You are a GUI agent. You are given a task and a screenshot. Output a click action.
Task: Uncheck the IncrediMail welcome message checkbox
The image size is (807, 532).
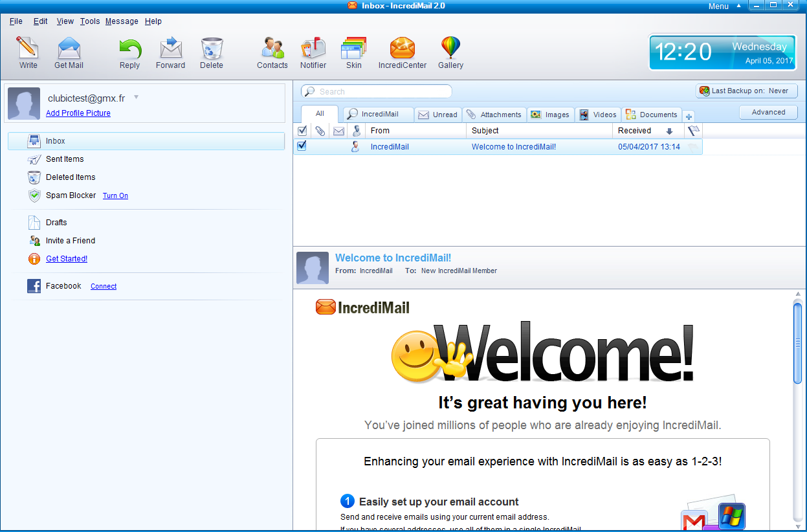302,146
